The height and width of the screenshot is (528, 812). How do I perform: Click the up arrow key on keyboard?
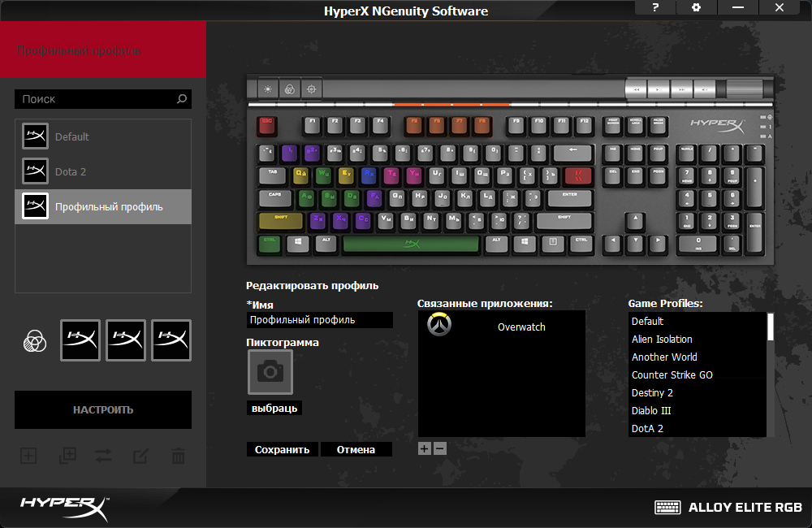(636, 221)
